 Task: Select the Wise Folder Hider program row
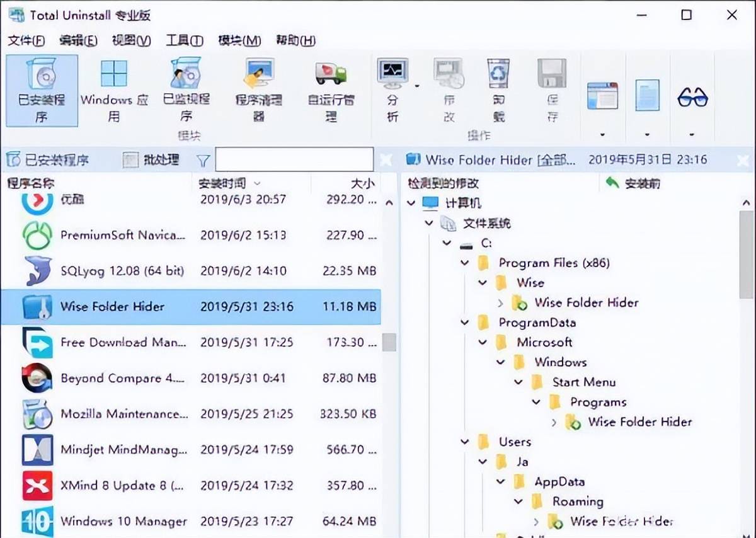click(191, 307)
